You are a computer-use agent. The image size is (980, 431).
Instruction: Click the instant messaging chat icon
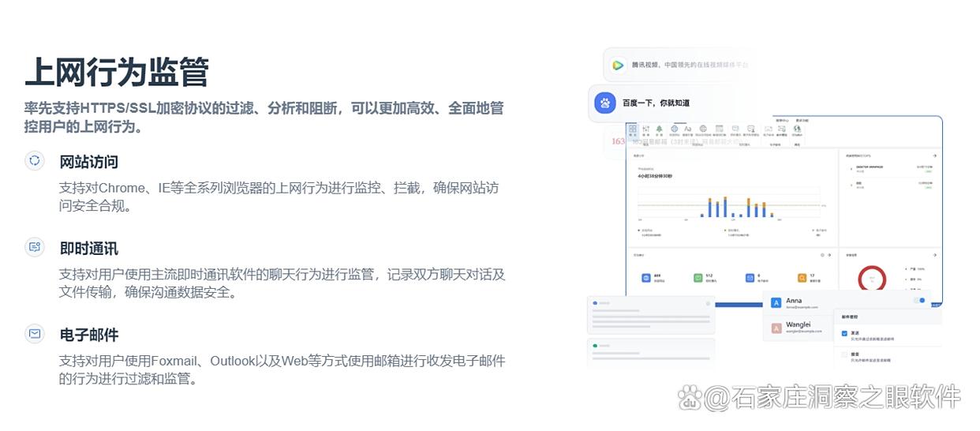(x=35, y=247)
